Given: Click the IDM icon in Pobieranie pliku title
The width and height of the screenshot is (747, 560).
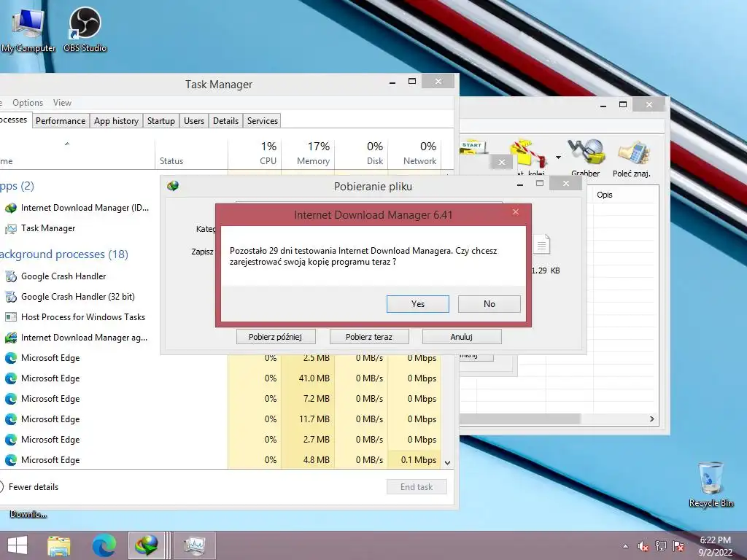Looking at the screenshot, I should (x=173, y=186).
